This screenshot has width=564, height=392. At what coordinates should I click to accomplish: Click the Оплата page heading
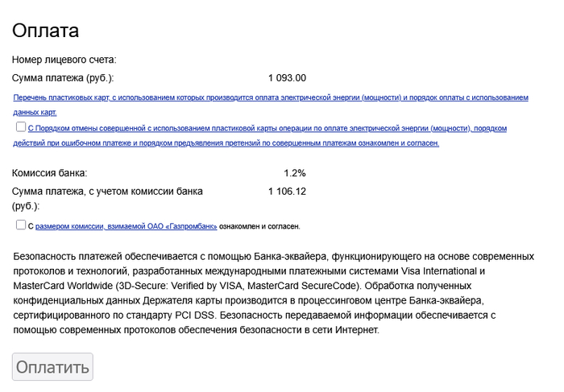tap(45, 31)
